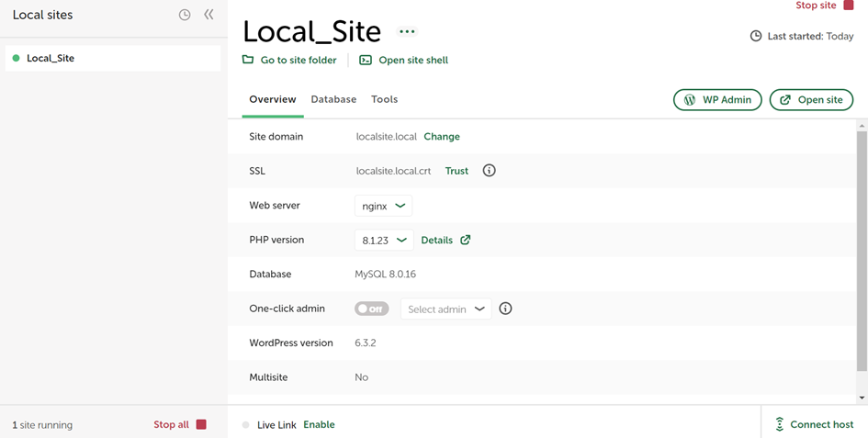Click the red Stop site square icon

tap(848, 6)
